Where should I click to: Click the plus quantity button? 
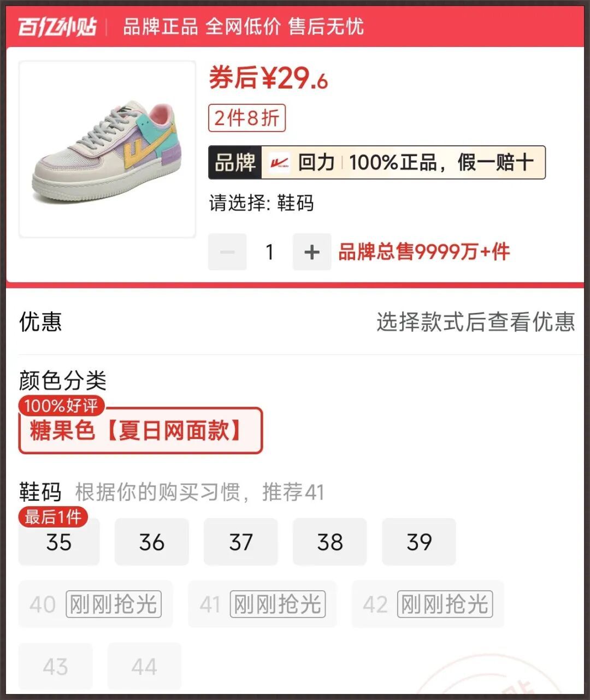[x=312, y=252]
